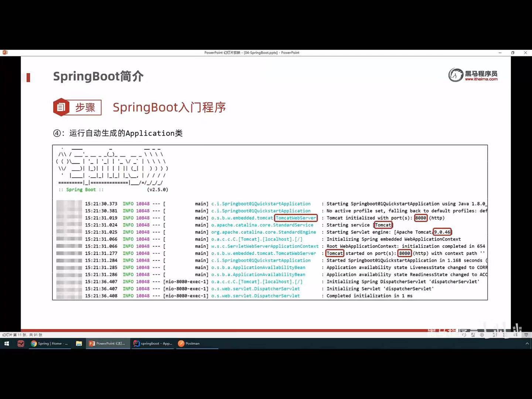Click w.s.c.ServletWebServerApplicationContext logger name
The width and height of the screenshot is (532, 399).
click(x=265, y=246)
